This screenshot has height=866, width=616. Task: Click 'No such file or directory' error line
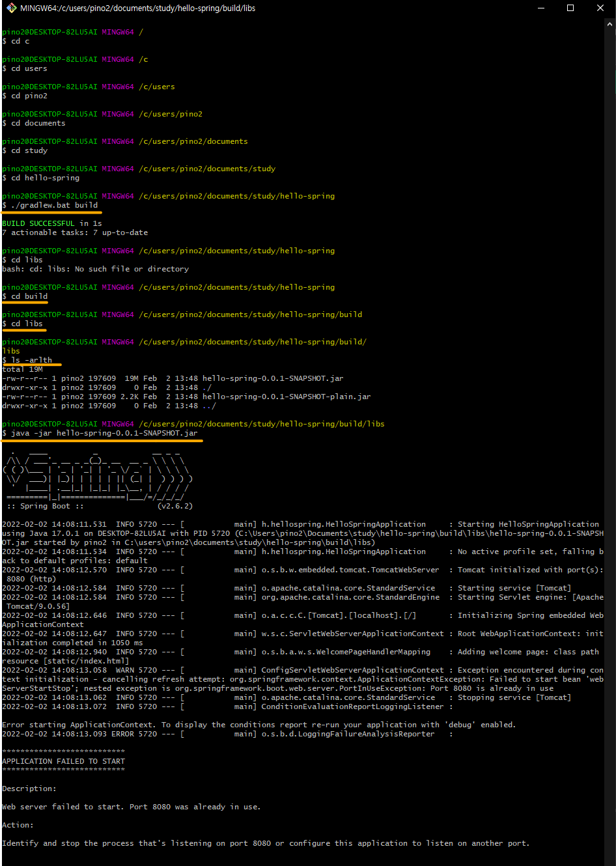click(95, 269)
